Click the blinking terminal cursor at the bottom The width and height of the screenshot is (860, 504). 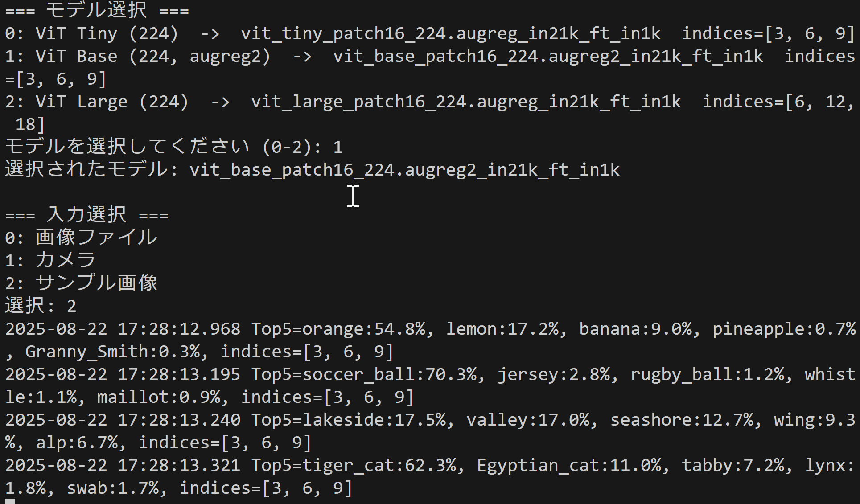point(10,501)
